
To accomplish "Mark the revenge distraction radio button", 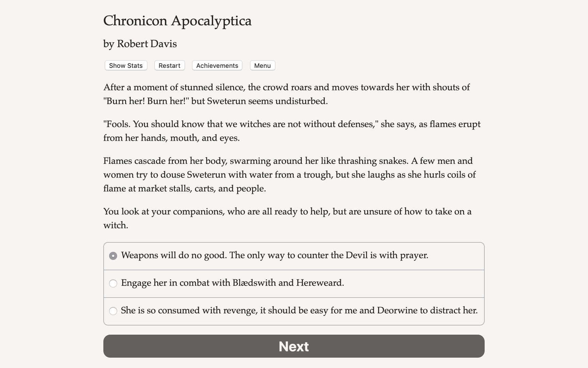I will pyautogui.click(x=113, y=311).
